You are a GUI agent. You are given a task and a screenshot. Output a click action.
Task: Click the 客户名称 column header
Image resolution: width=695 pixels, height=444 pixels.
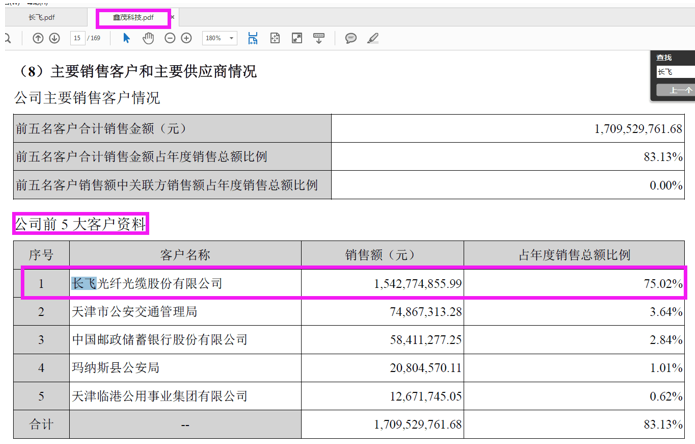185,255
